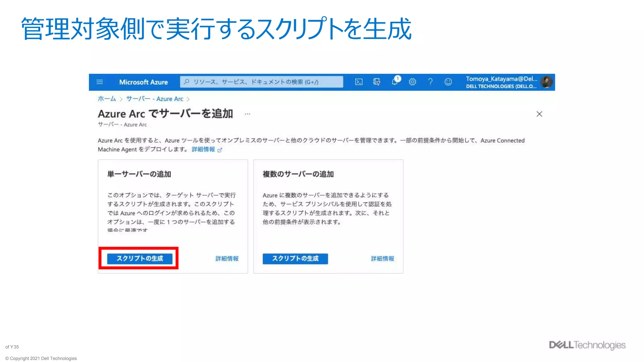Open the Directory and subscription filter icon
644x362 pixels.
coord(377,82)
